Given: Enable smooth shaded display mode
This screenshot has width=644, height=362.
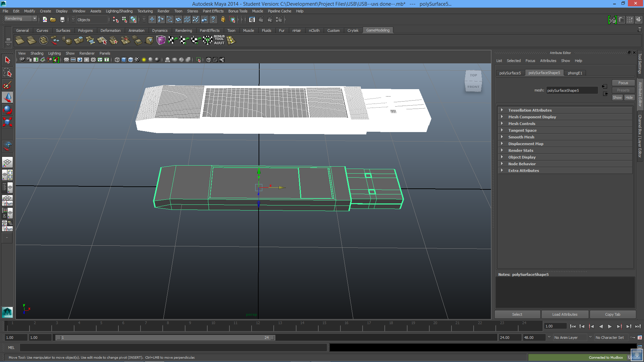Looking at the screenshot, I should click(x=123, y=60).
